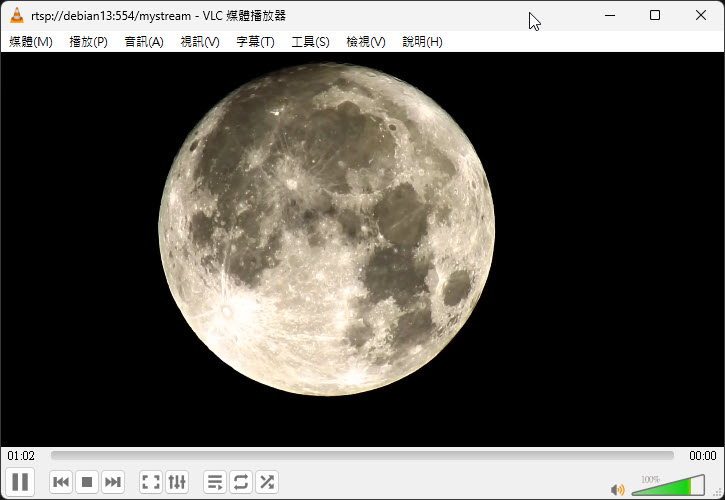This screenshot has width=725, height=500.
Task: Mute audio via the speaker icon
Action: [x=617, y=489]
